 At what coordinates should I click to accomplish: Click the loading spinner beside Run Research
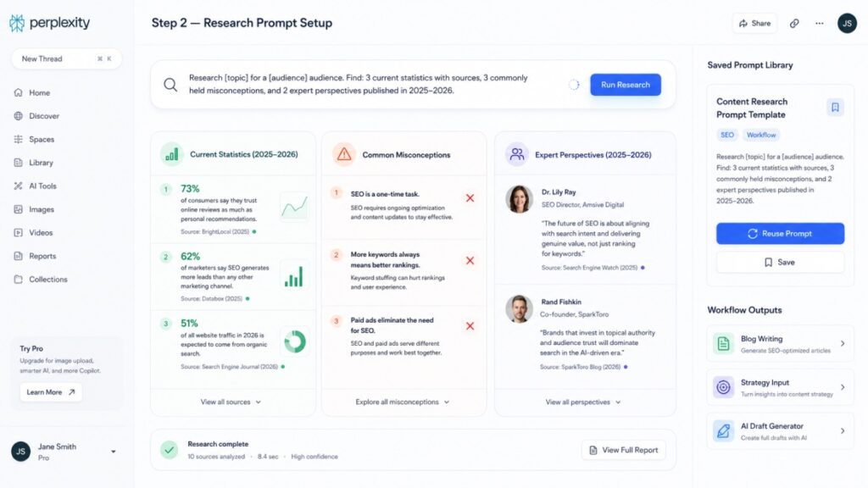[x=574, y=85]
